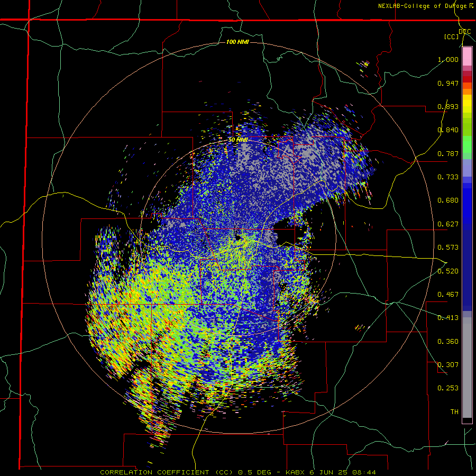Viewport: 476px width, 476px height.
Task: Select the 0.360 legend value
Action: (x=448, y=342)
